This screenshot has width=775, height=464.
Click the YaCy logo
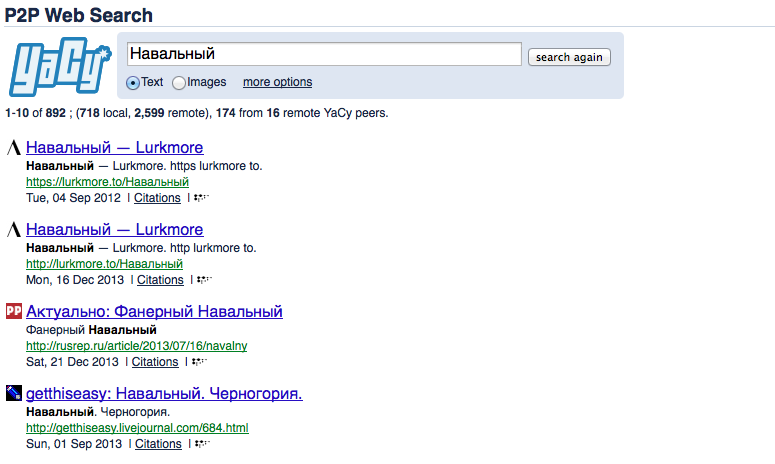coord(62,68)
